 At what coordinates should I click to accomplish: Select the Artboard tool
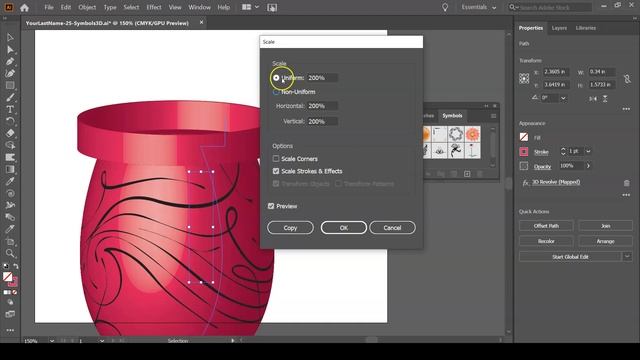[x=10, y=241]
